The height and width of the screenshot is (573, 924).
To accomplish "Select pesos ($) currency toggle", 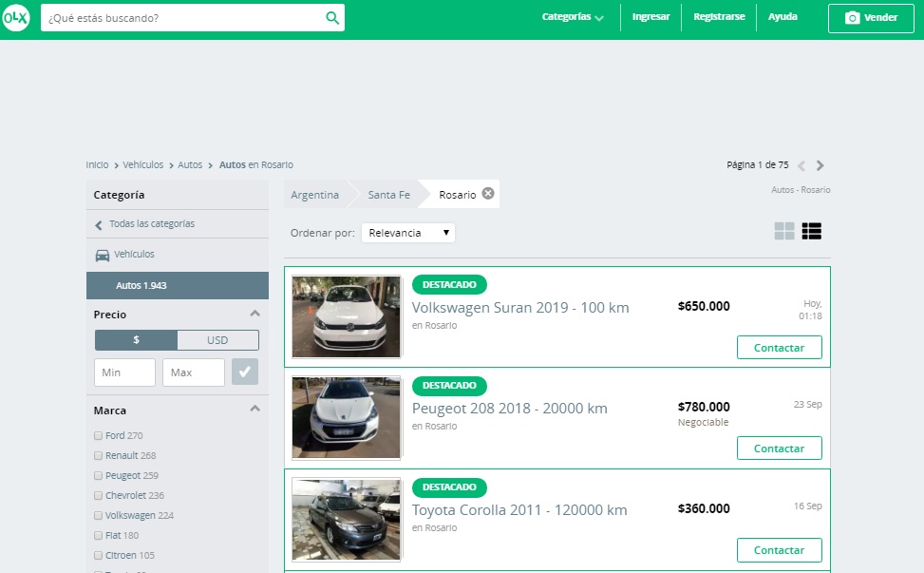I will pyautogui.click(x=136, y=340).
